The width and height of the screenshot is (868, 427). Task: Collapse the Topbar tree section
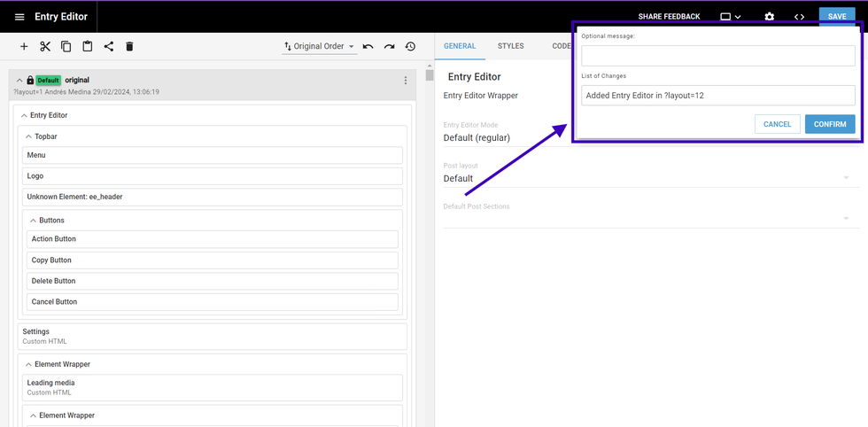(28, 136)
